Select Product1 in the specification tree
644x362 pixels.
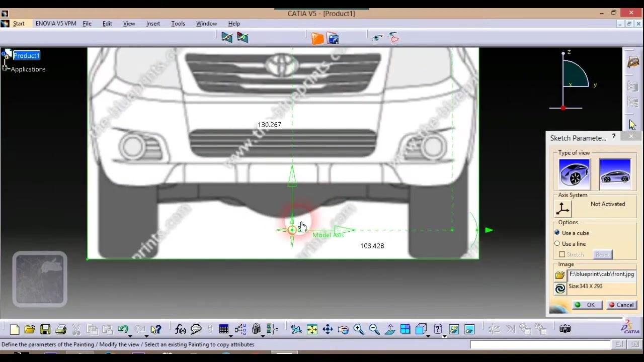tap(26, 55)
